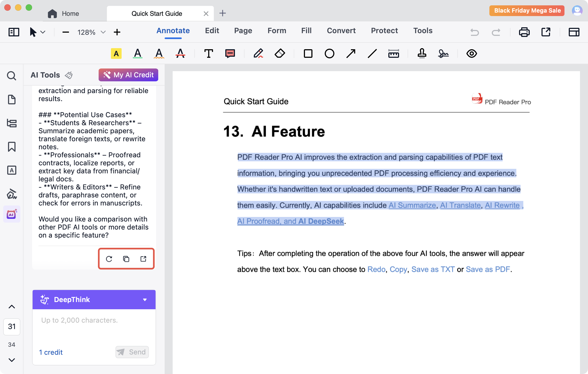Select the yellow Highlight text tool
The width and height of the screenshot is (588, 374).
pos(116,54)
